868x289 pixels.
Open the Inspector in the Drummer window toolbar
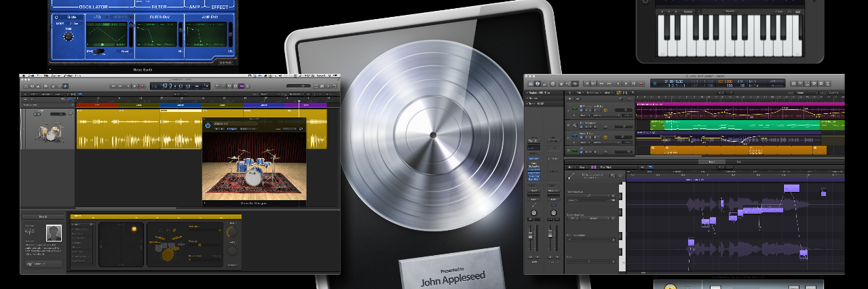[32, 86]
